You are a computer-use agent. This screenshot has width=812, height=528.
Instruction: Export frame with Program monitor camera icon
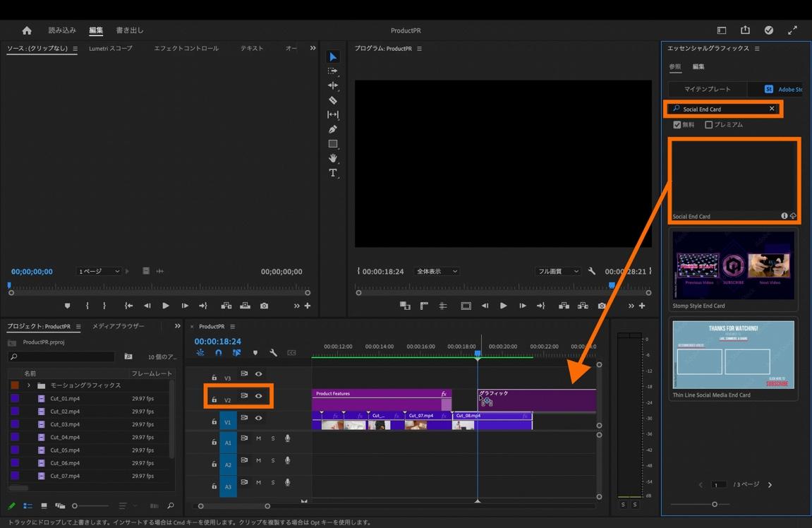[x=602, y=306]
